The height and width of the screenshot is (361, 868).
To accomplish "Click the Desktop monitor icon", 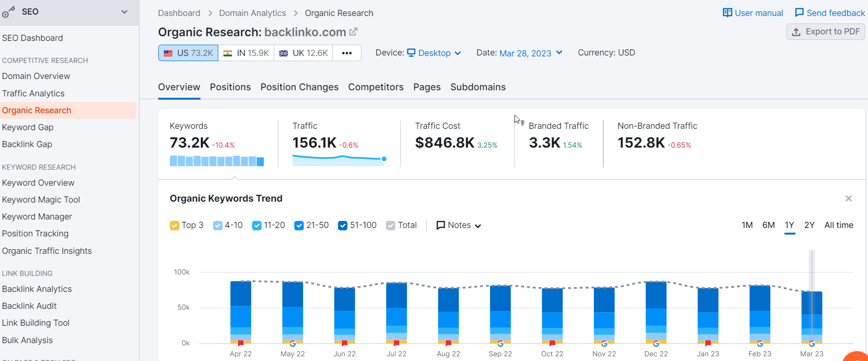I will (x=411, y=53).
